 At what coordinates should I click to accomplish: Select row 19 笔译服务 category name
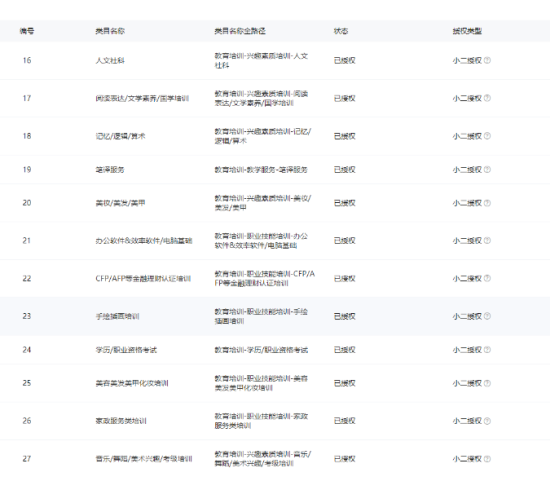pos(110,170)
